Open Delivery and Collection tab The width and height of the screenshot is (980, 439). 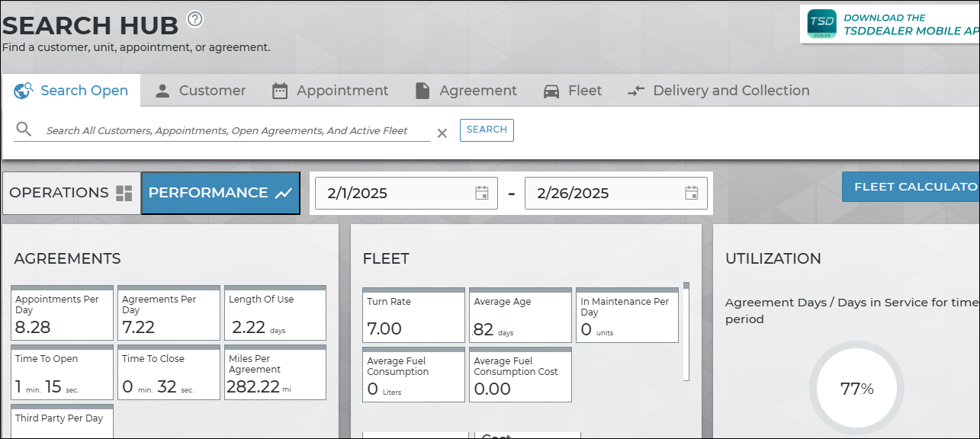pos(718,91)
